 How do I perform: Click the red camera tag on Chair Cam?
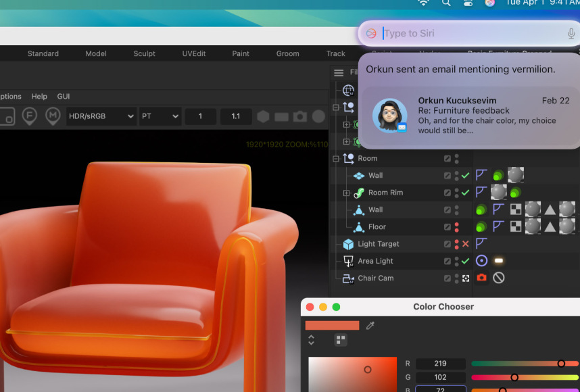(x=481, y=278)
